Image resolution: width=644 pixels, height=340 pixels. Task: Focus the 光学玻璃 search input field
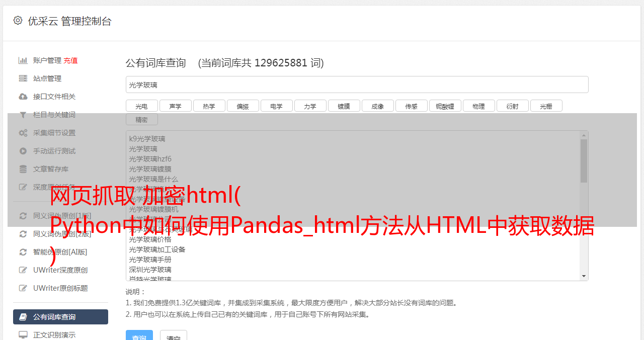(x=357, y=84)
